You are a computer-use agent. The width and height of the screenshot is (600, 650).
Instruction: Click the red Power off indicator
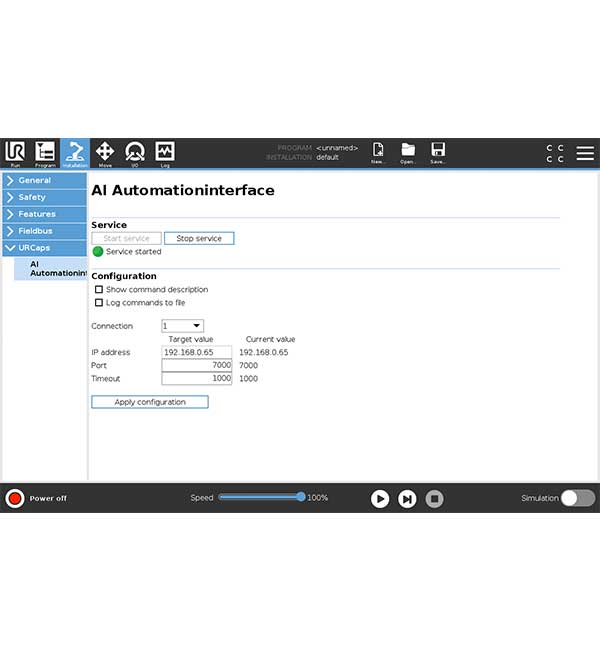pos(15,498)
